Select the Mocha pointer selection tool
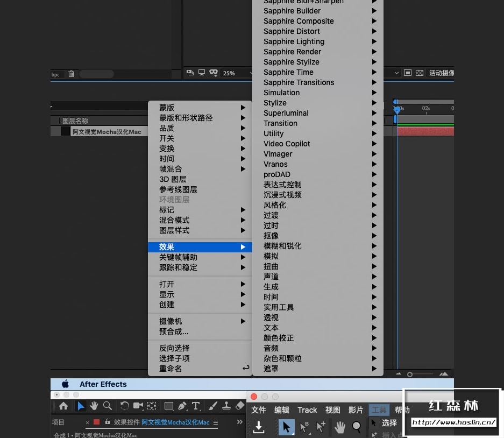This screenshot has height=438, width=504. [x=286, y=427]
